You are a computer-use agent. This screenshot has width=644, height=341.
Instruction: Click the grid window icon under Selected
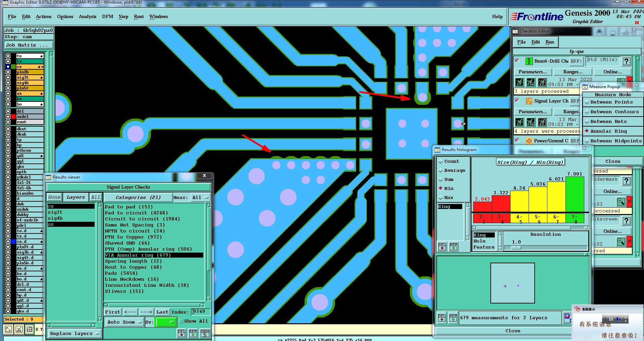tap(30, 329)
